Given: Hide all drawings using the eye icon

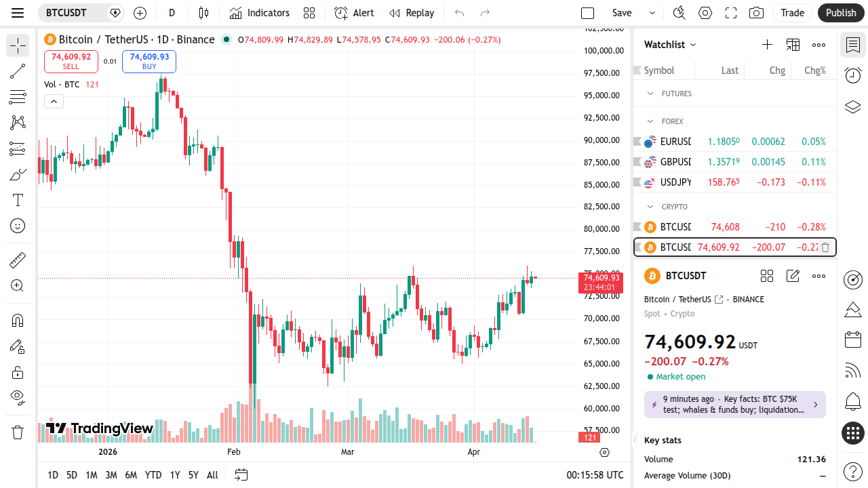Looking at the screenshot, I should point(17,397).
